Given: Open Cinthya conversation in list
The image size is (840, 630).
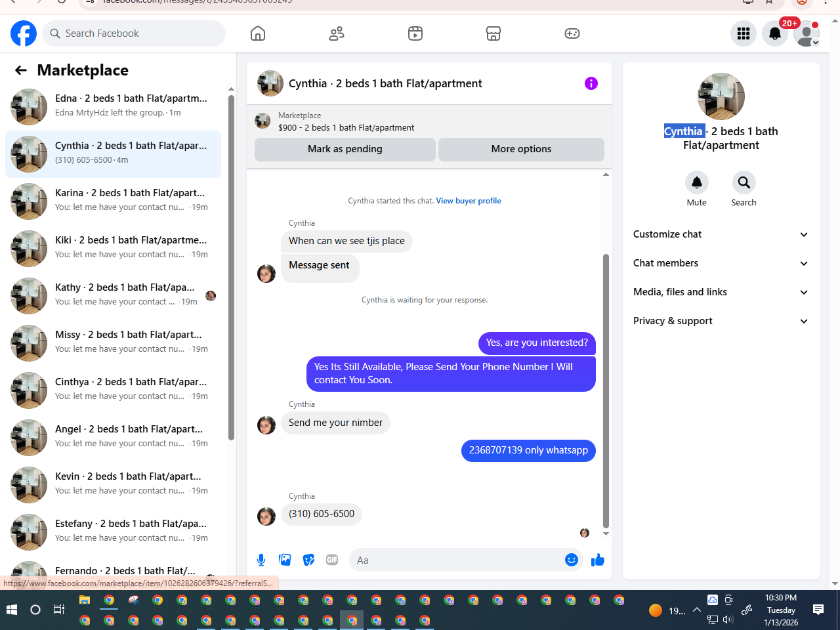Looking at the screenshot, I should pos(113,390).
